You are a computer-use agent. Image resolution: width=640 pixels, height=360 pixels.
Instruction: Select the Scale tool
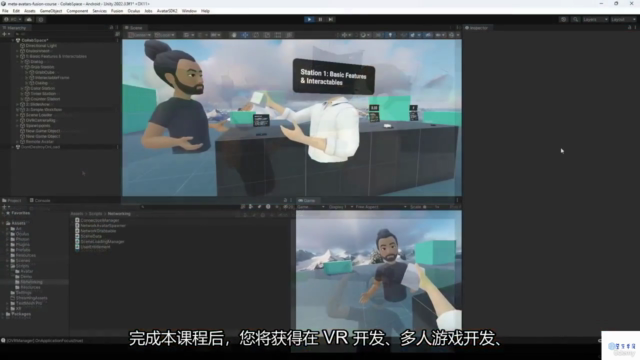267,35
